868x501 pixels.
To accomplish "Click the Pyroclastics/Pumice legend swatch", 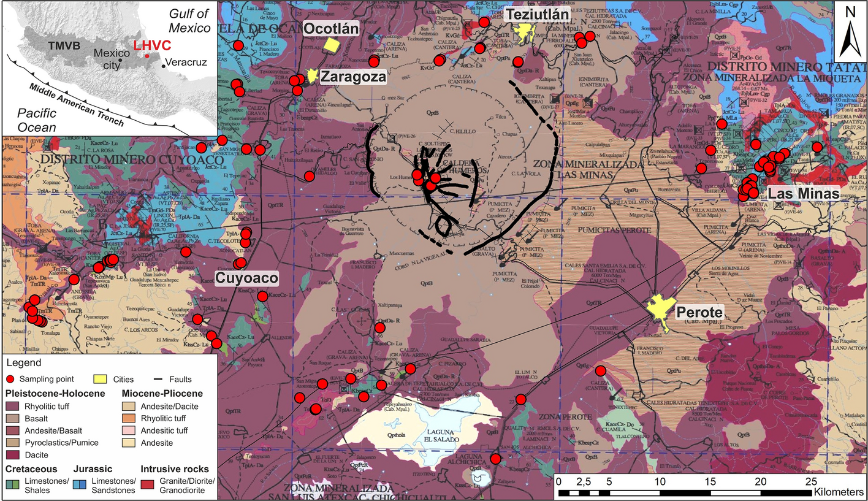I will (12, 442).
